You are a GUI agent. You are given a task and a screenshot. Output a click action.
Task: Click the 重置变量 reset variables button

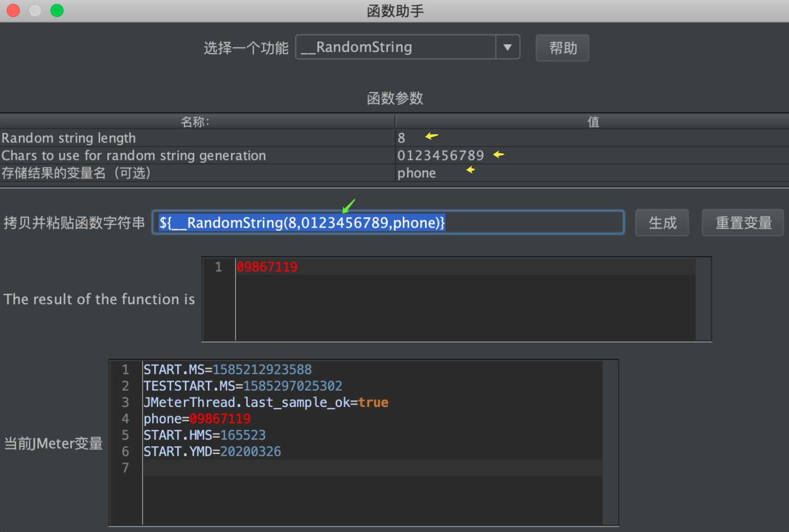(x=742, y=223)
